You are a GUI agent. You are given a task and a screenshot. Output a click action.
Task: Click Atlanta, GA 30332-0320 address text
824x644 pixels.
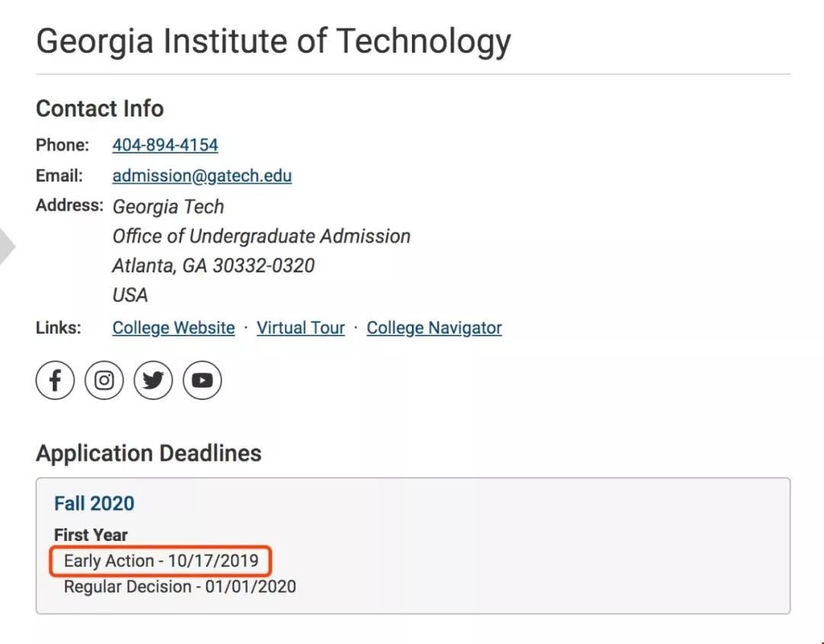(x=214, y=266)
